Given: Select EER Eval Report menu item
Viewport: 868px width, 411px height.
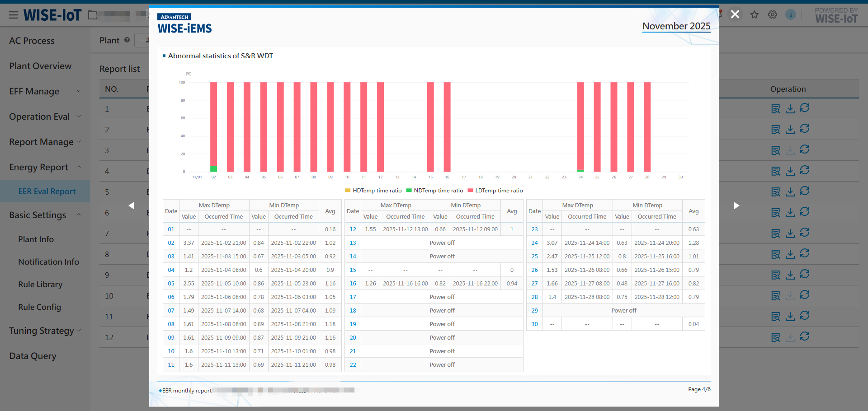Looking at the screenshot, I should click(47, 191).
